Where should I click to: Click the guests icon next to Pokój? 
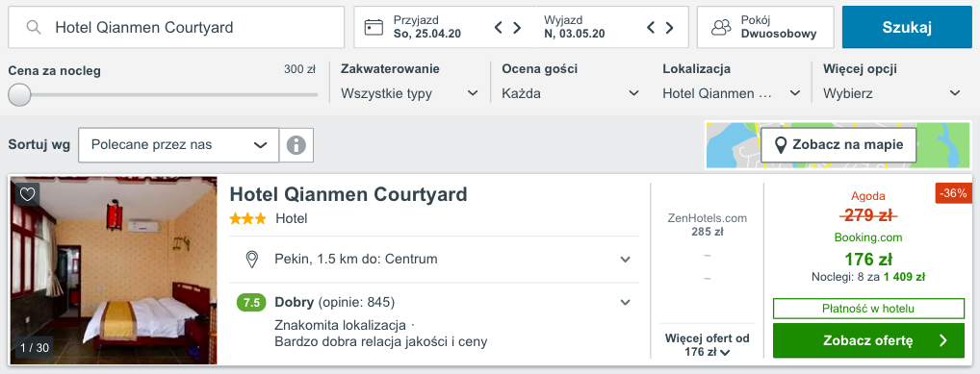tap(721, 28)
